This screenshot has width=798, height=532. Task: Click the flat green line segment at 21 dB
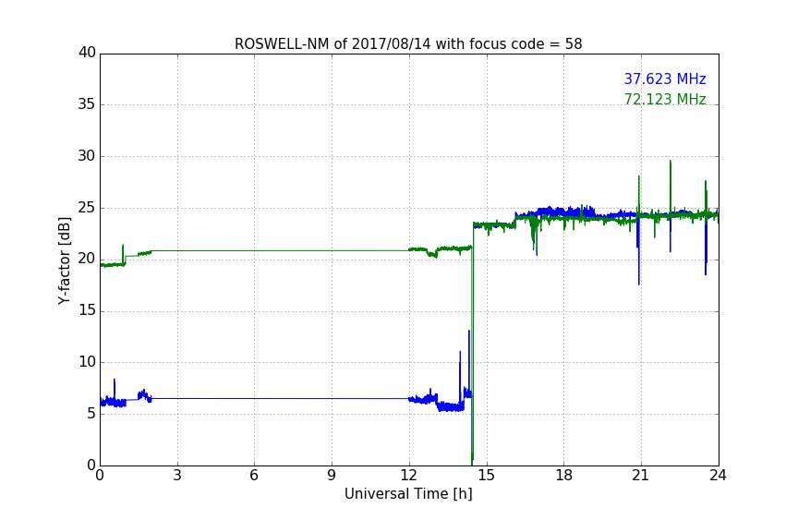(280, 250)
